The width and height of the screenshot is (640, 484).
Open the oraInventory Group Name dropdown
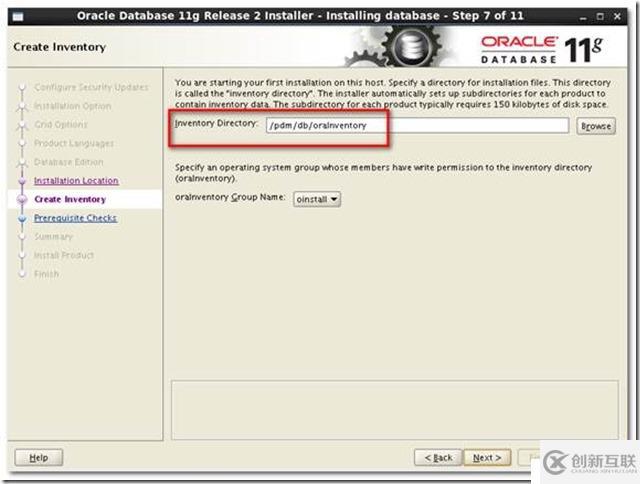click(317, 199)
